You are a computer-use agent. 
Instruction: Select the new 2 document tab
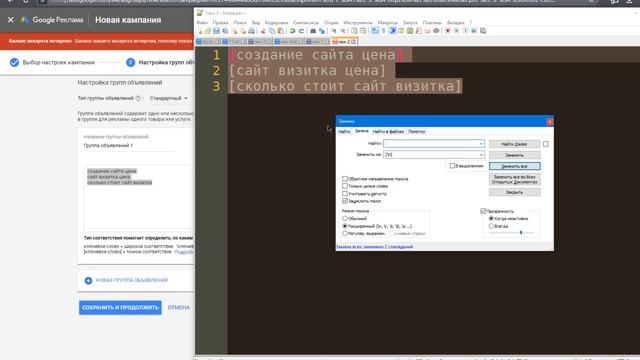(x=344, y=42)
